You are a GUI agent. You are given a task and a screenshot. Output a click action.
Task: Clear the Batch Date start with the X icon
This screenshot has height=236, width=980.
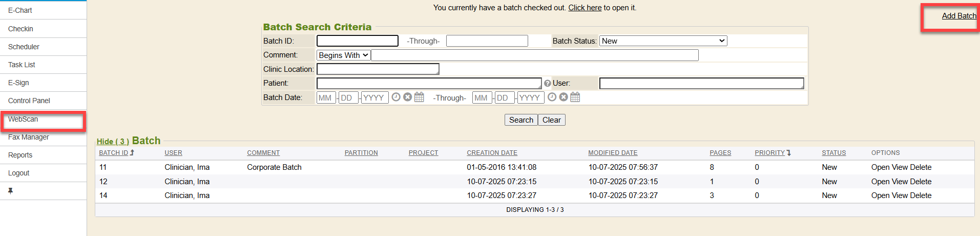tap(408, 97)
